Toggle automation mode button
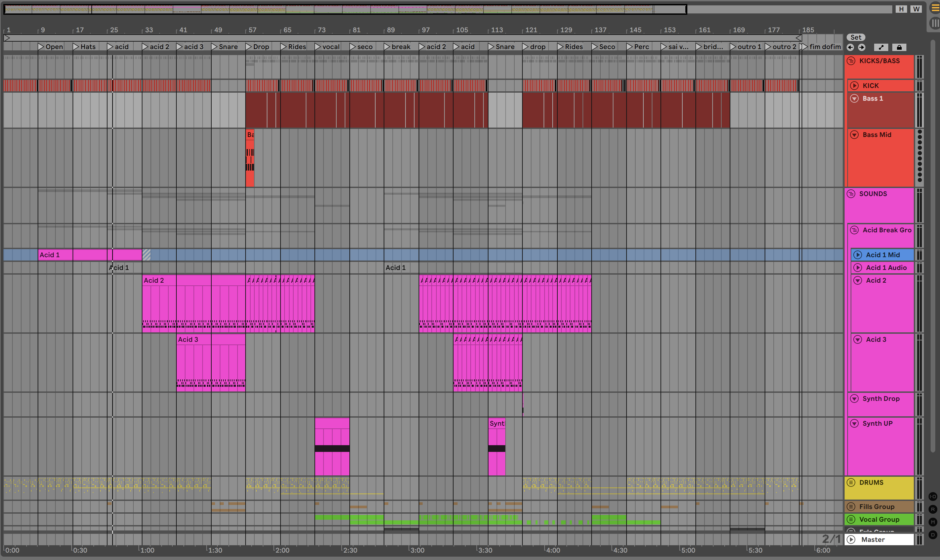Viewport: 940px width, 560px height. pos(881,48)
